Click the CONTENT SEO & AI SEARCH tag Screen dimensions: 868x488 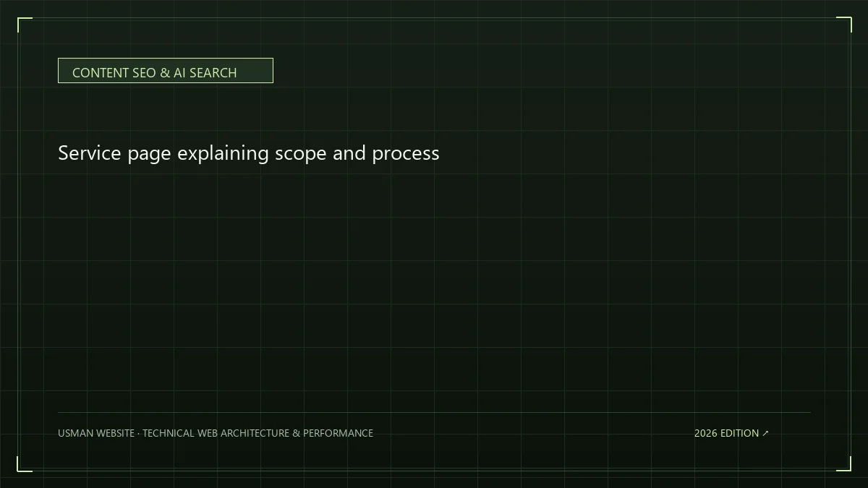(x=165, y=71)
